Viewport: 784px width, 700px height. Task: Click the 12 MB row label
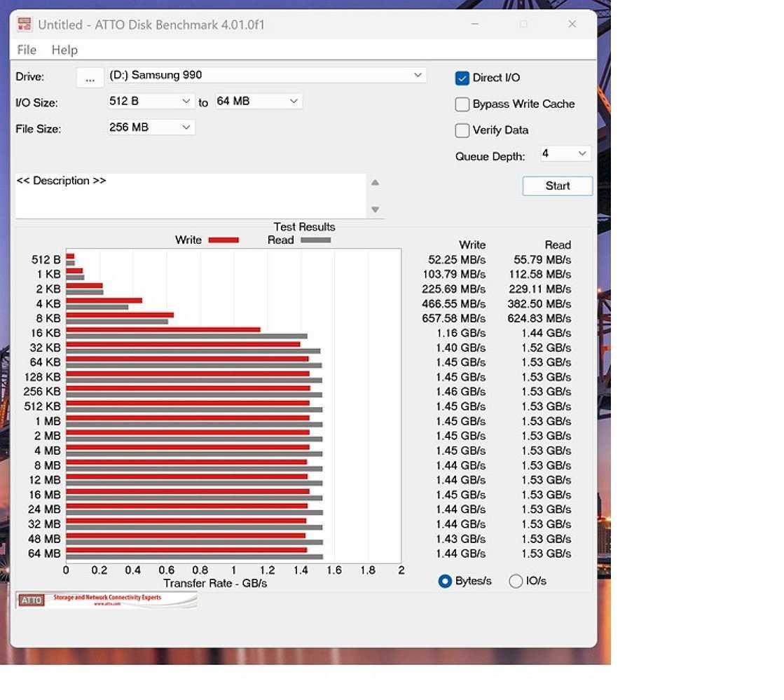(x=45, y=481)
